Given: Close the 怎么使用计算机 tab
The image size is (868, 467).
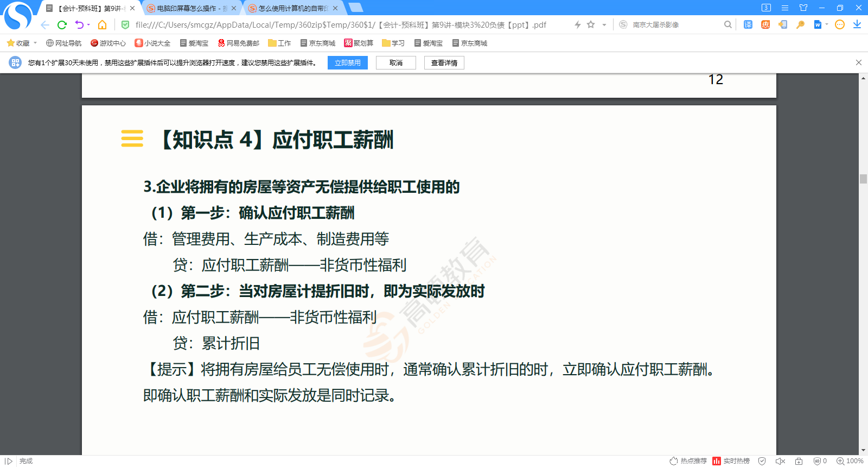Looking at the screenshot, I should tap(335, 8).
